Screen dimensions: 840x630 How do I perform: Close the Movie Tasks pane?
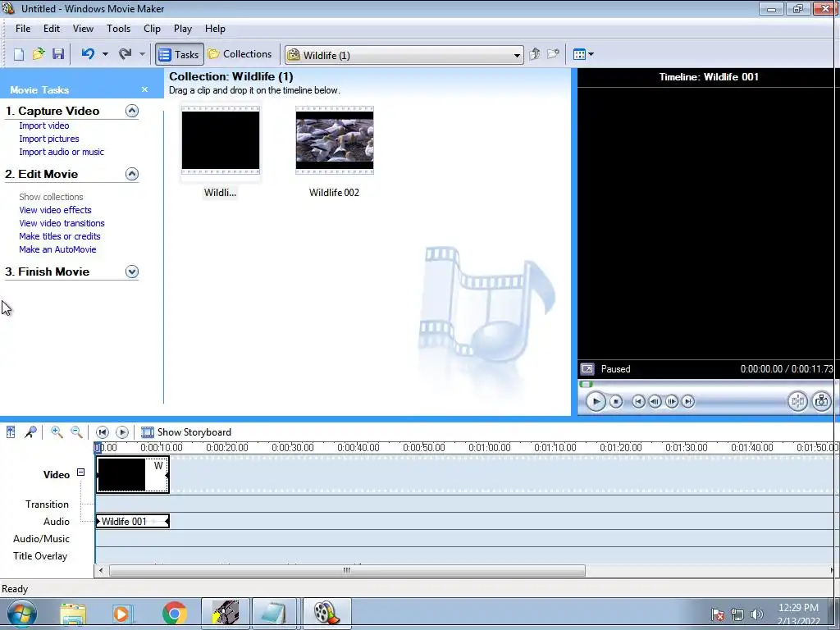tap(144, 89)
